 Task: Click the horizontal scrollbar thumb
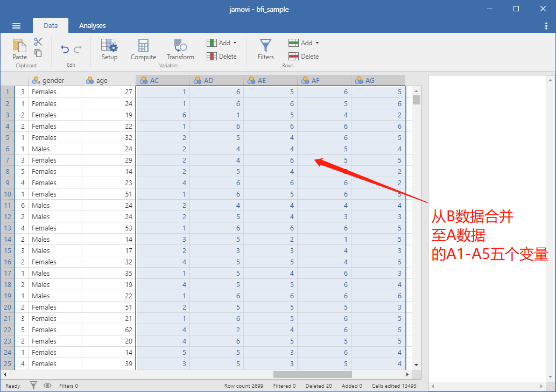click(312, 374)
